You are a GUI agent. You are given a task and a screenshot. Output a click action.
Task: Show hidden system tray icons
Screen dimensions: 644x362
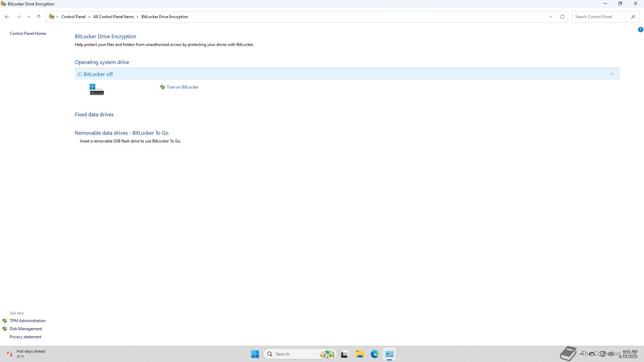[x=581, y=354]
